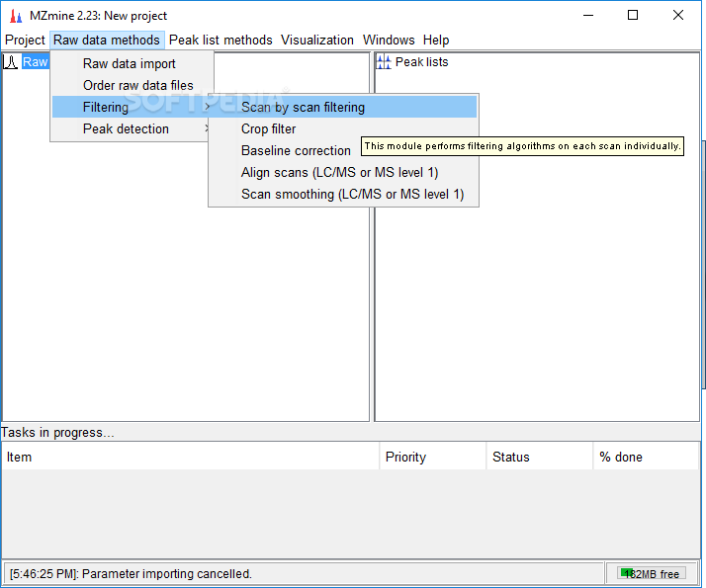This screenshot has height=588, width=706.
Task: Choose Scan by scan filtering
Action: 343,107
